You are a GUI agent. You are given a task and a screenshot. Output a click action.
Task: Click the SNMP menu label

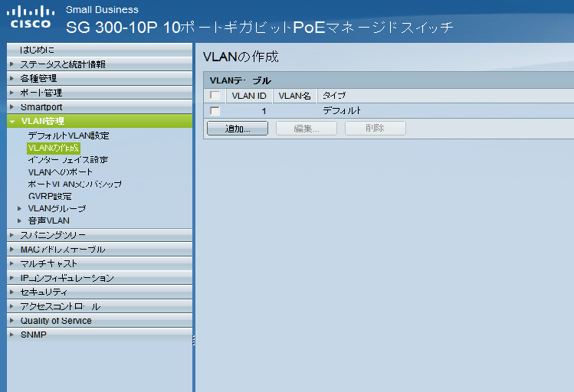(x=34, y=335)
